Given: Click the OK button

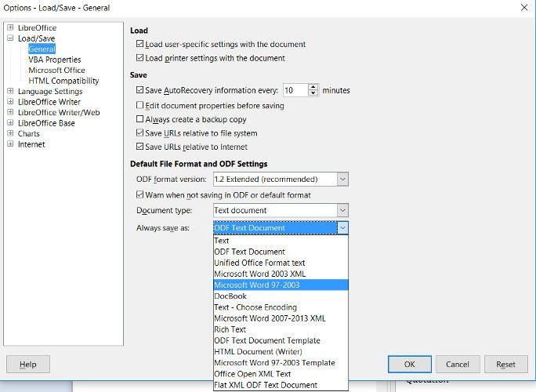Looking at the screenshot, I should (410, 365).
